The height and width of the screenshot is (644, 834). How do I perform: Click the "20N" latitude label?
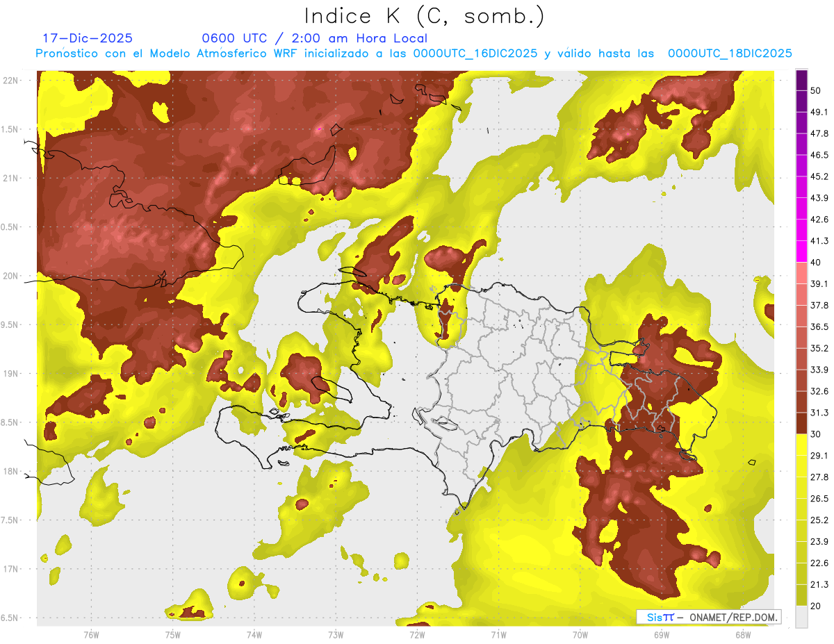click(x=10, y=276)
